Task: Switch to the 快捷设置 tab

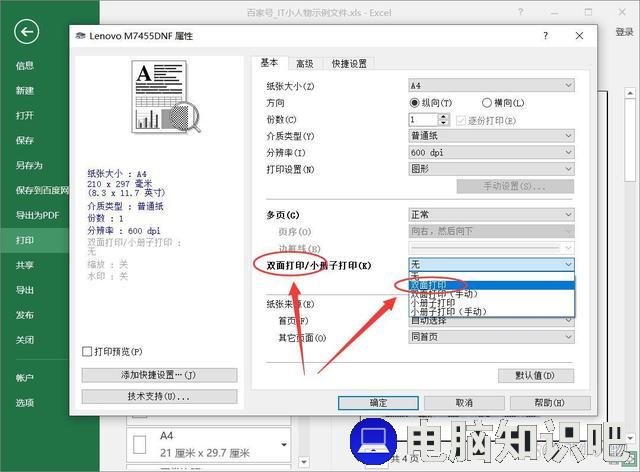Action: [x=349, y=64]
